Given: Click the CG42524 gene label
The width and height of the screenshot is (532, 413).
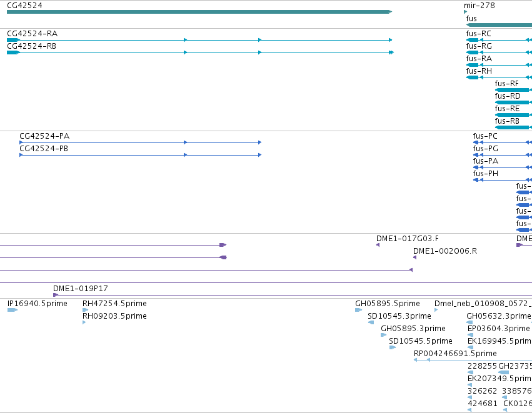Looking at the screenshot, I should tap(24, 6).
